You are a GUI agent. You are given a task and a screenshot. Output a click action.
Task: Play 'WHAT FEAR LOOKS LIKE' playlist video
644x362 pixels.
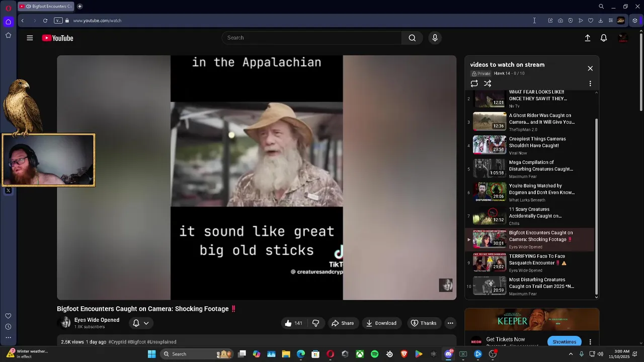pyautogui.click(x=529, y=99)
